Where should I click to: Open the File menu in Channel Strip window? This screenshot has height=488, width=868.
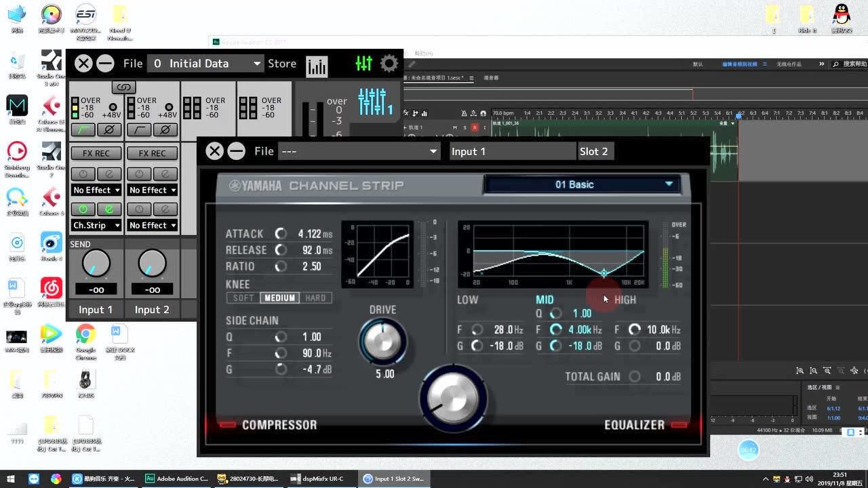264,151
